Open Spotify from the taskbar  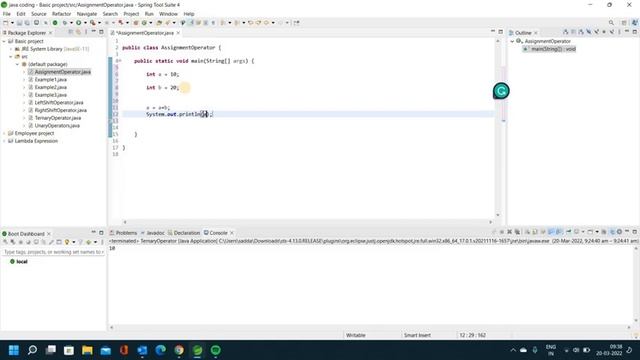(x=216, y=350)
